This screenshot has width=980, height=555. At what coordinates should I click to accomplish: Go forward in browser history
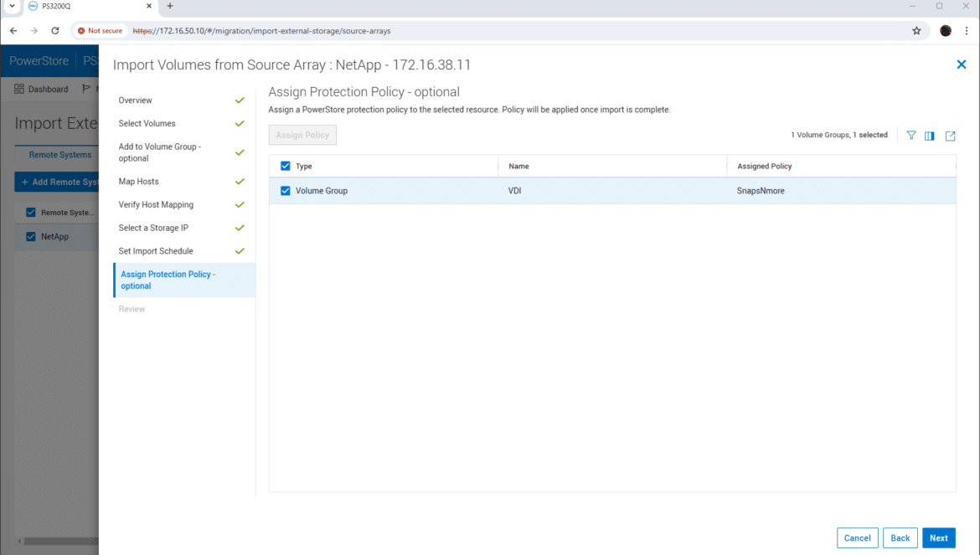(x=34, y=31)
